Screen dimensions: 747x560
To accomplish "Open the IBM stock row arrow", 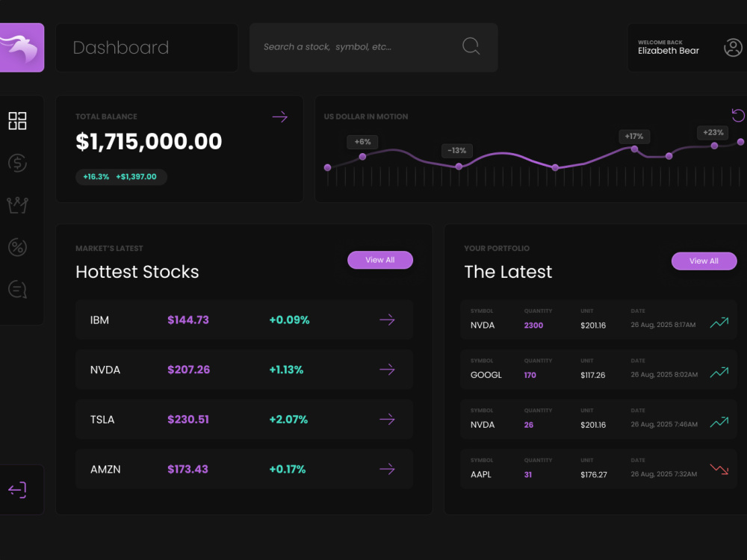I will pyautogui.click(x=387, y=320).
